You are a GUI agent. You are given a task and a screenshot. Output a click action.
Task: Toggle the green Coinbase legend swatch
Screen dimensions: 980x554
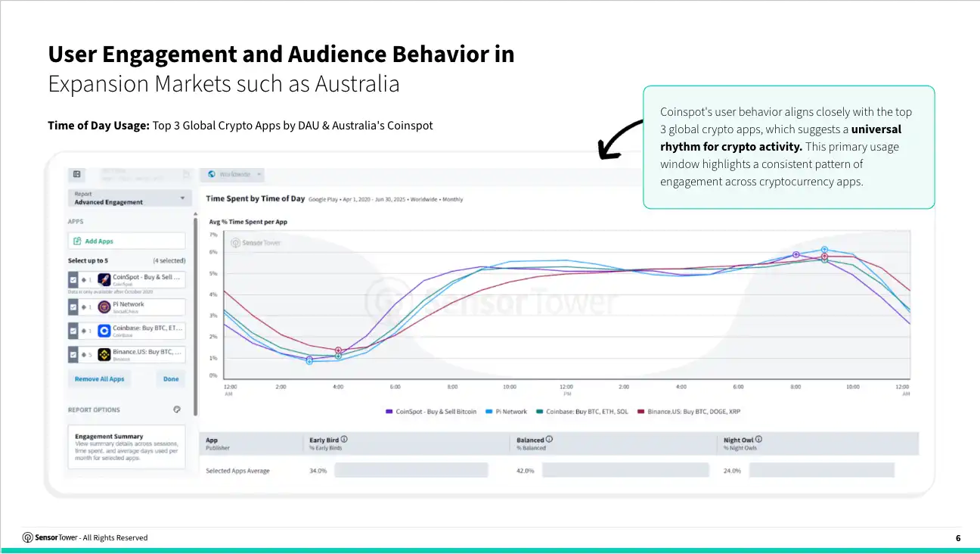click(x=539, y=412)
